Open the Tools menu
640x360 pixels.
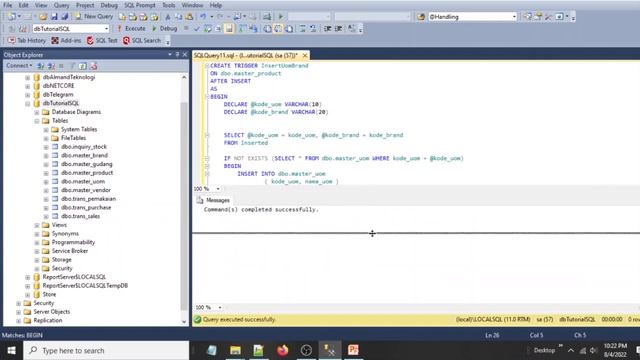169,5
